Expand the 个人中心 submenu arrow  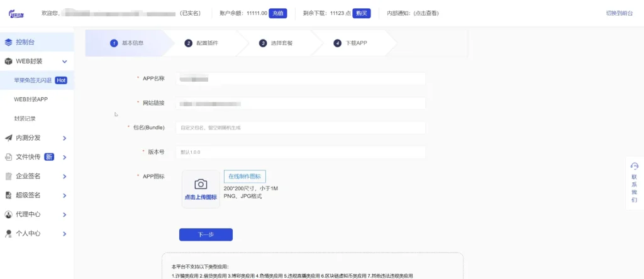pyautogui.click(x=65, y=234)
